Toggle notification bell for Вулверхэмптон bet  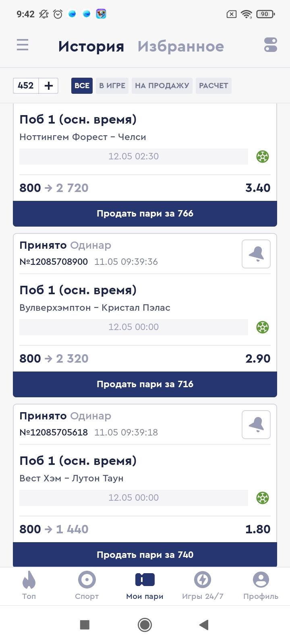click(x=256, y=254)
